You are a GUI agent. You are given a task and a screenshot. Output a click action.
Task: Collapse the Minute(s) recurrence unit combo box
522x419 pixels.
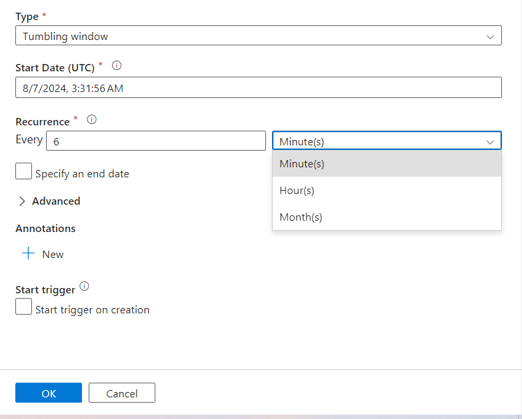(387, 140)
